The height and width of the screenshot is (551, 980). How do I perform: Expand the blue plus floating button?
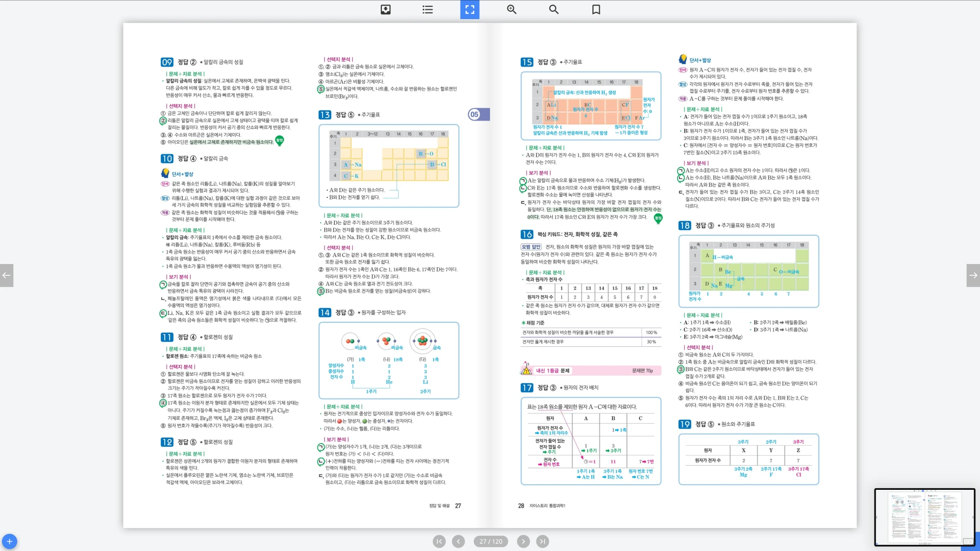(x=9, y=541)
